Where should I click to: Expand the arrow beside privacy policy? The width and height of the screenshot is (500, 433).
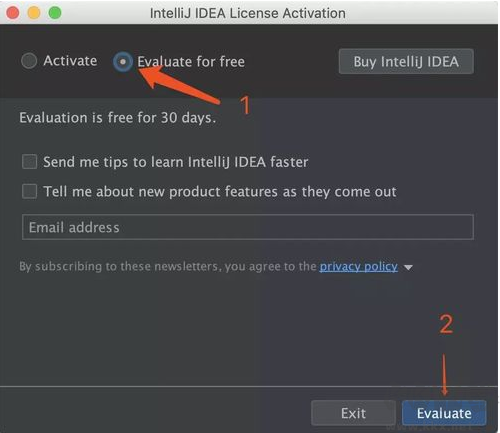click(x=408, y=267)
